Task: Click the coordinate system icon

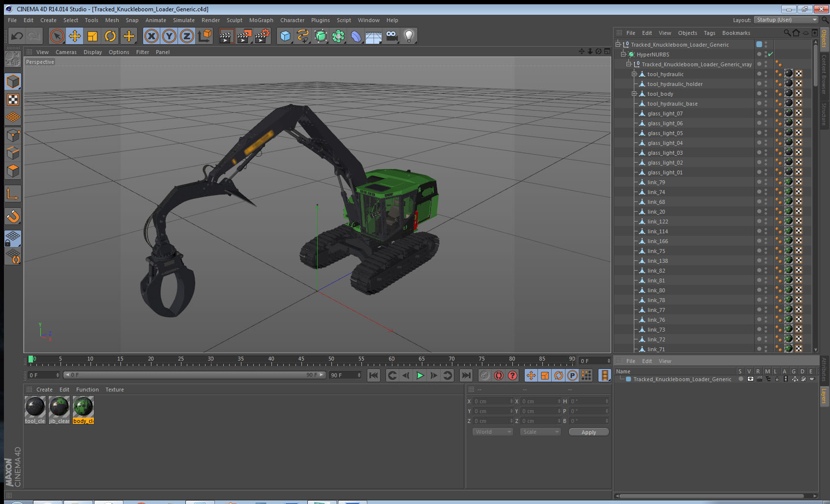Action: click(205, 36)
